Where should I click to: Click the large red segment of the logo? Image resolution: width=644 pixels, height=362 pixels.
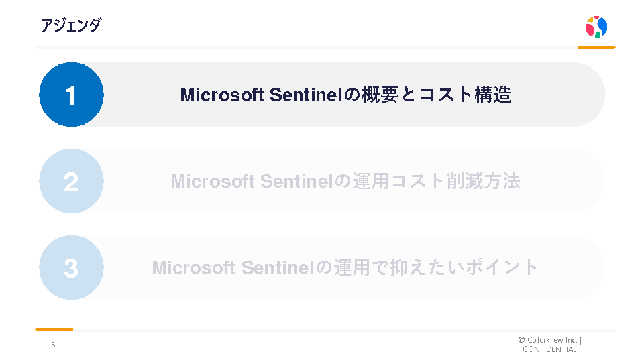[x=590, y=30]
